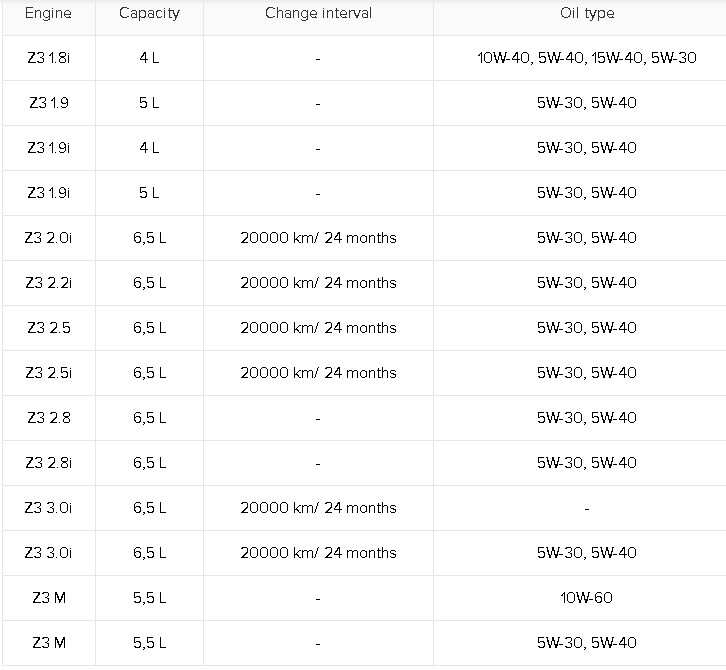Click the Z3 2.8 engine name
The width and height of the screenshot is (726, 670).
[48, 418]
